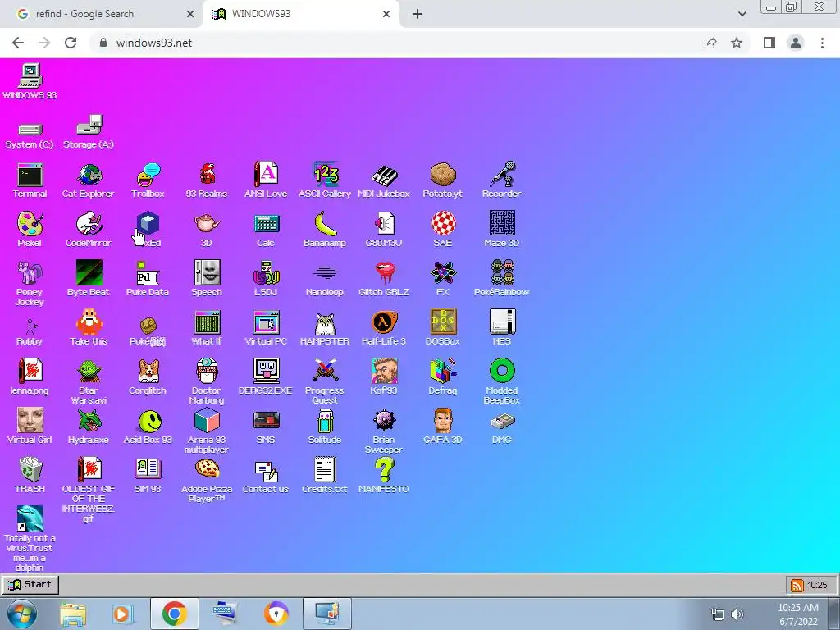Open Doctor Marburg icon
Screen dimensions: 840x630
coord(207,382)
